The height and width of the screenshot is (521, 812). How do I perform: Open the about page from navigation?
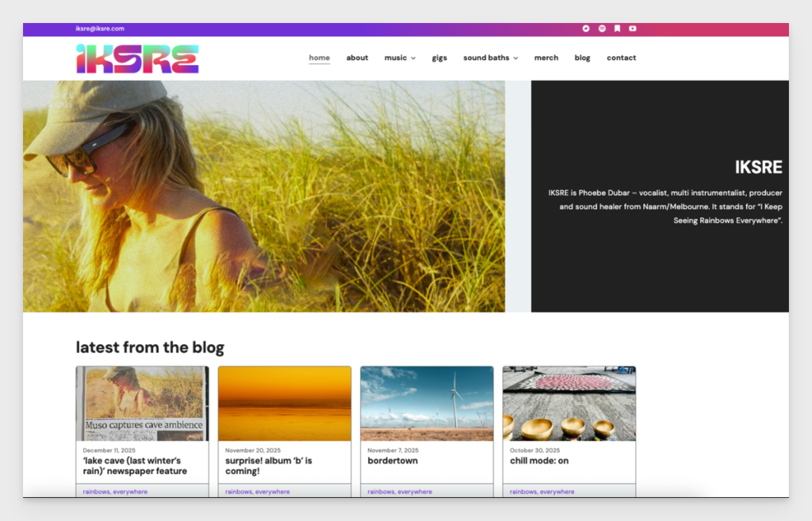click(x=357, y=58)
